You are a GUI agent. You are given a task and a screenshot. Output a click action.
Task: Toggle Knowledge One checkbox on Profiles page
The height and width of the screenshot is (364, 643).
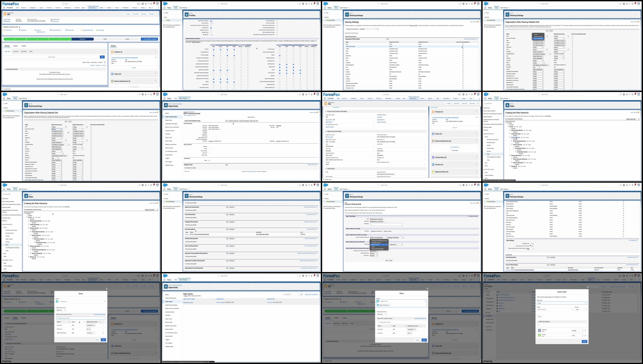[x=211, y=28]
